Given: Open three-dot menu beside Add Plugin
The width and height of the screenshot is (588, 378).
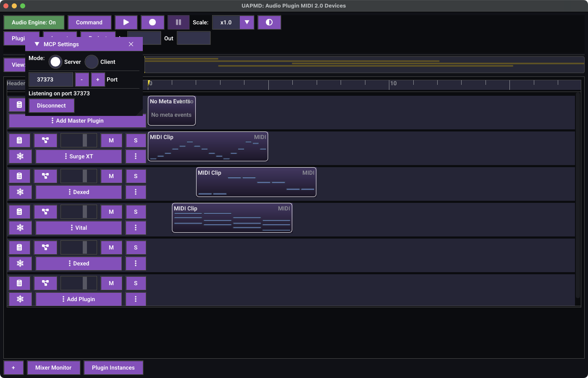Looking at the screenshot, I should tap(136, 299).
